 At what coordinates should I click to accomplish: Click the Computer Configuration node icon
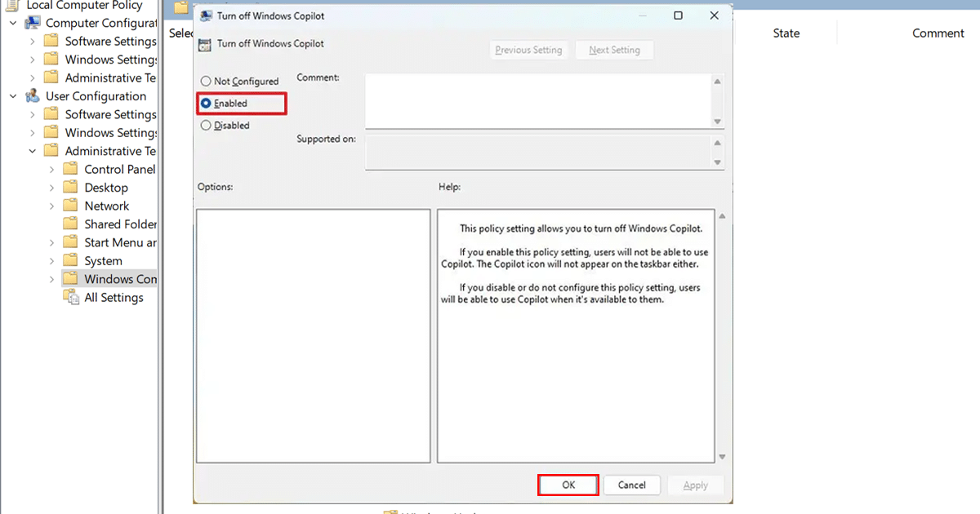(33, 23)
